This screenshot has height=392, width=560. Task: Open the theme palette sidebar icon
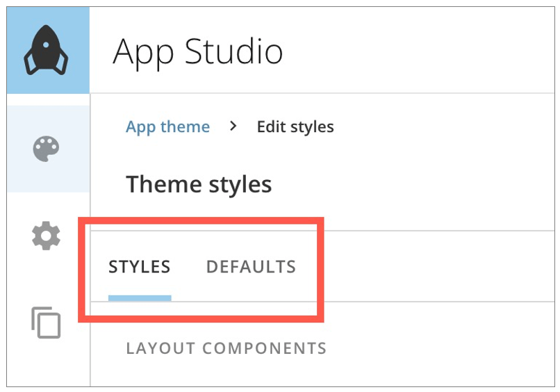pos(46,149)
